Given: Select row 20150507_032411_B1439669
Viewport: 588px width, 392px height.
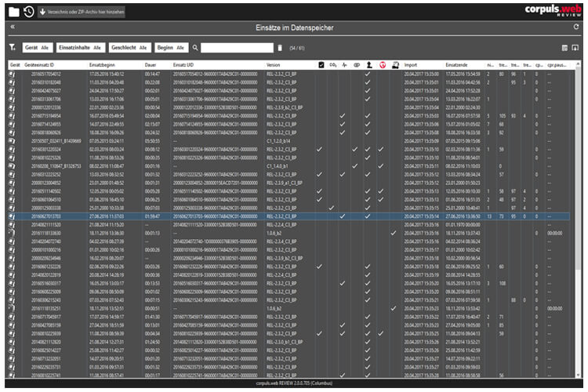Looking at the screenshot, I should point(289,141).
